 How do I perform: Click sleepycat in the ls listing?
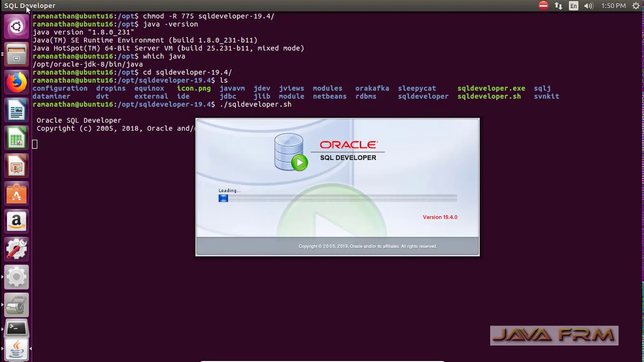coord(417,88)
